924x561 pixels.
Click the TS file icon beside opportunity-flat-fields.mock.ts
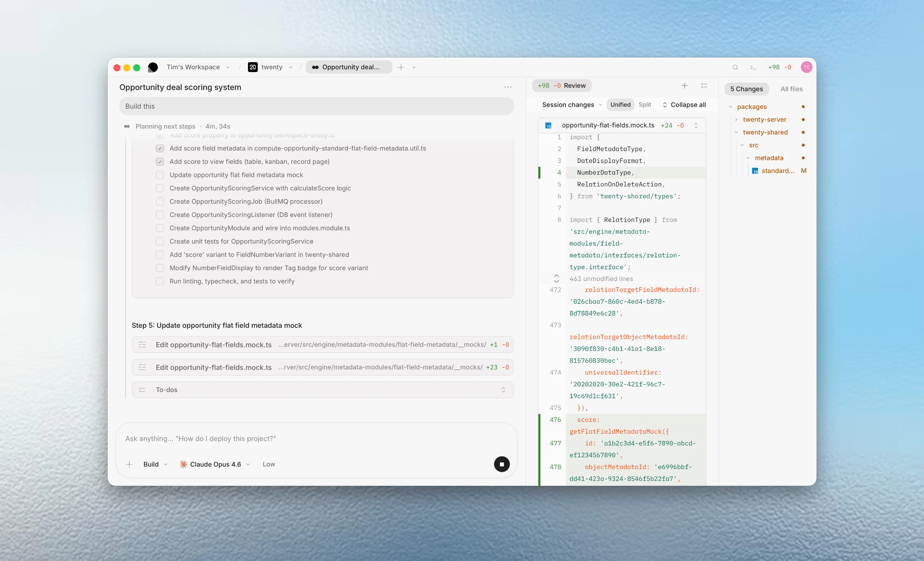[548, 125]
